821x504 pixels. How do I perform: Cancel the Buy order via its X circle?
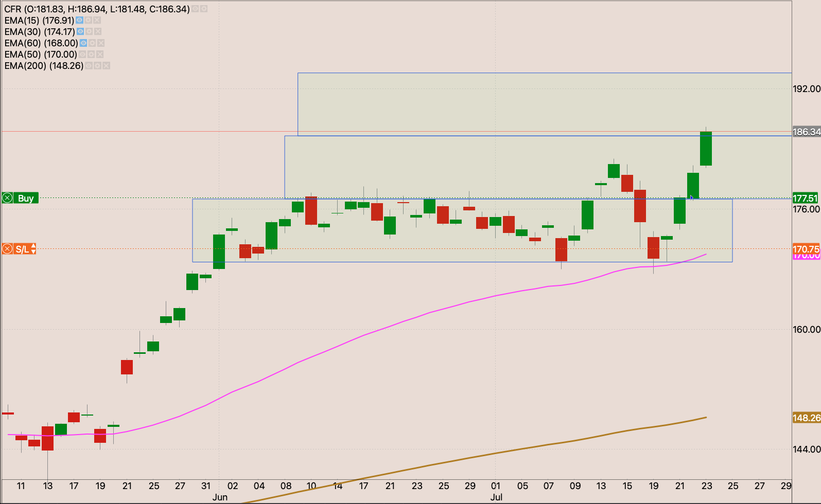coord(7,198)
